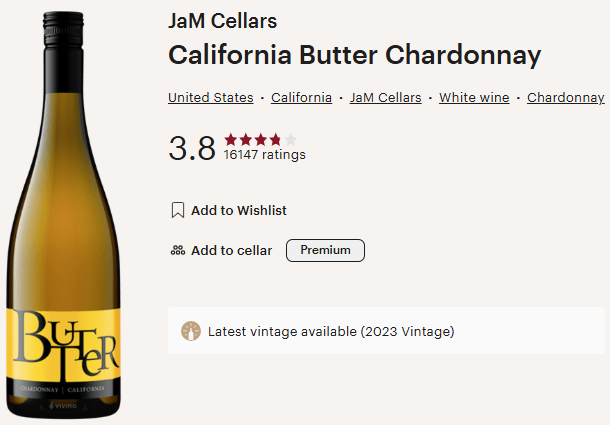The width and height of the screenshot is (610, 425).
Task: Click the fifth gray rating star
Action: click(290, 139)
